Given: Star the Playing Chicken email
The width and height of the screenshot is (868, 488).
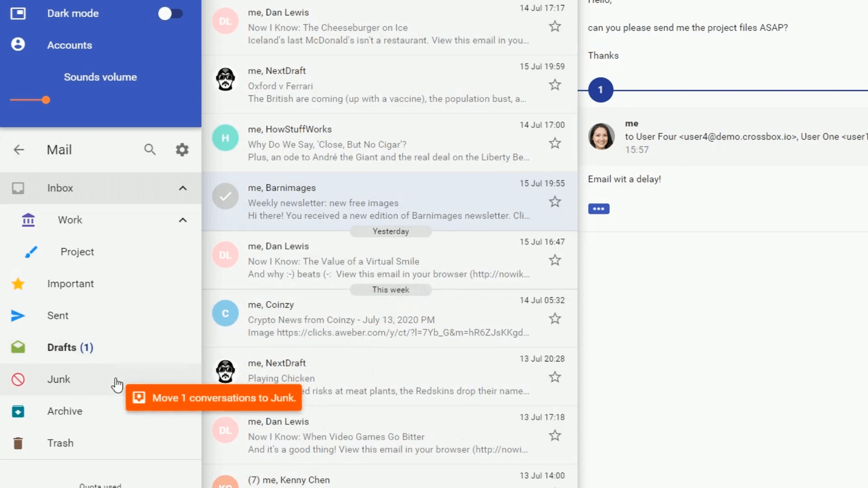Looking at the screenshot, I should tap(555, 377).
